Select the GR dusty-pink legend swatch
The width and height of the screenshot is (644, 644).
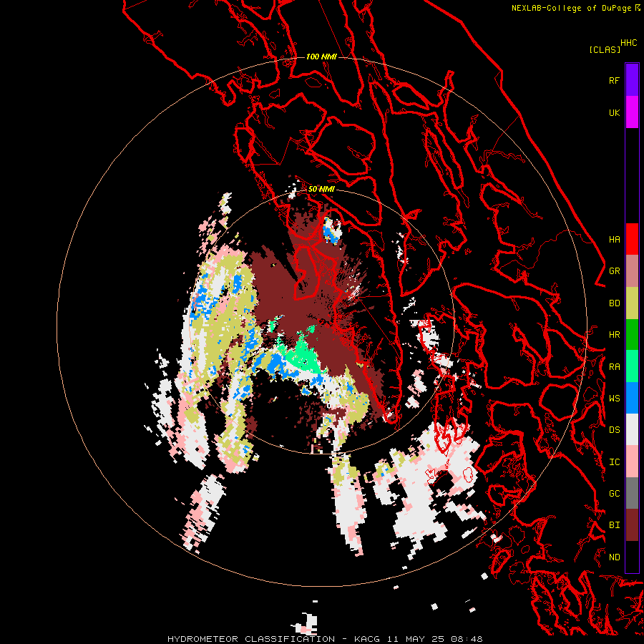point(632,270)
